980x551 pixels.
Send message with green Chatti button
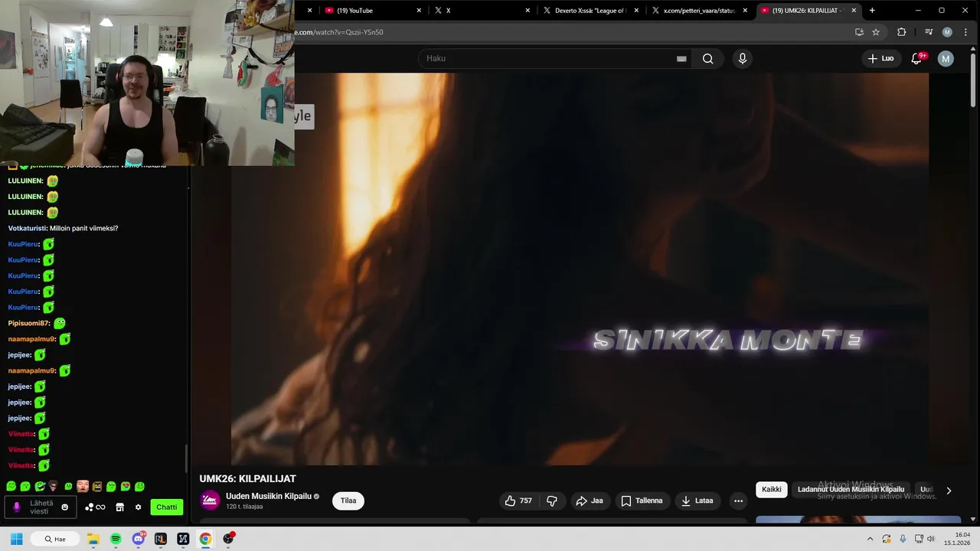pos(166,507)
